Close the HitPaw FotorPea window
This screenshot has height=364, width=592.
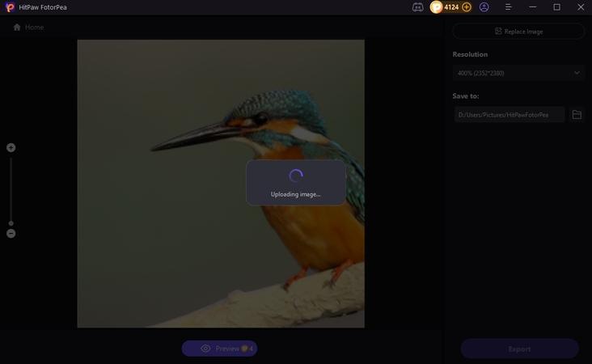pos(581,7)
